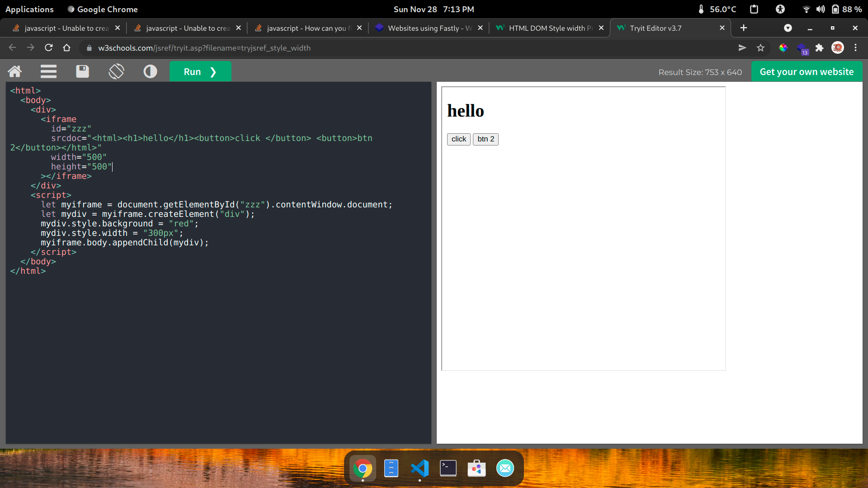
Task: Run the code with the Run button
Action: click(x=200, y=71)
